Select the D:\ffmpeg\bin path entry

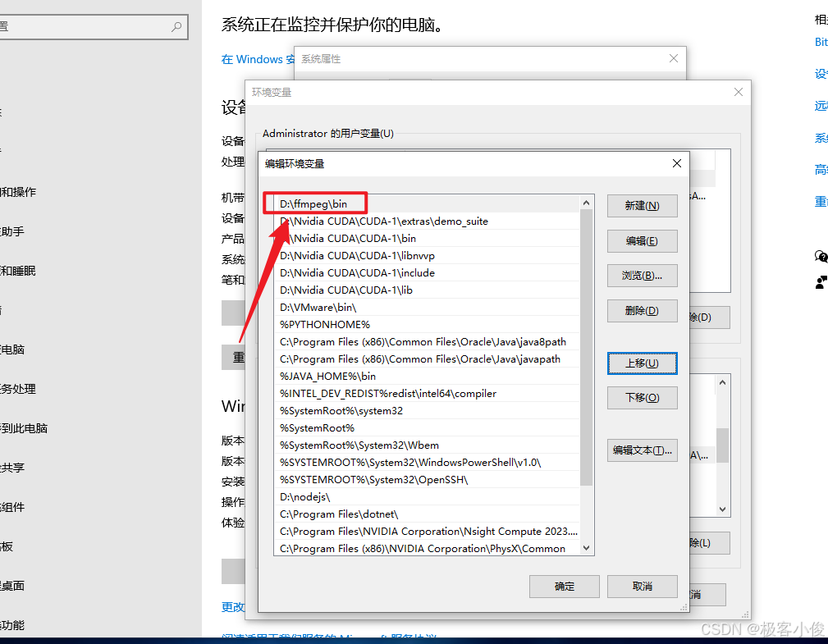click(427, 203)
